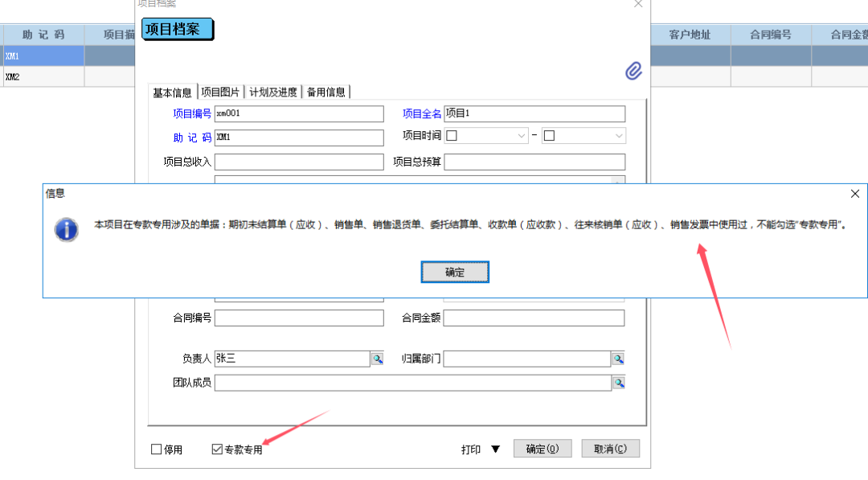This screenshot has height=480, width=868.
Task: Click the 项目总收入 input field
Action: pyautogui.click(x=299, y=162)
